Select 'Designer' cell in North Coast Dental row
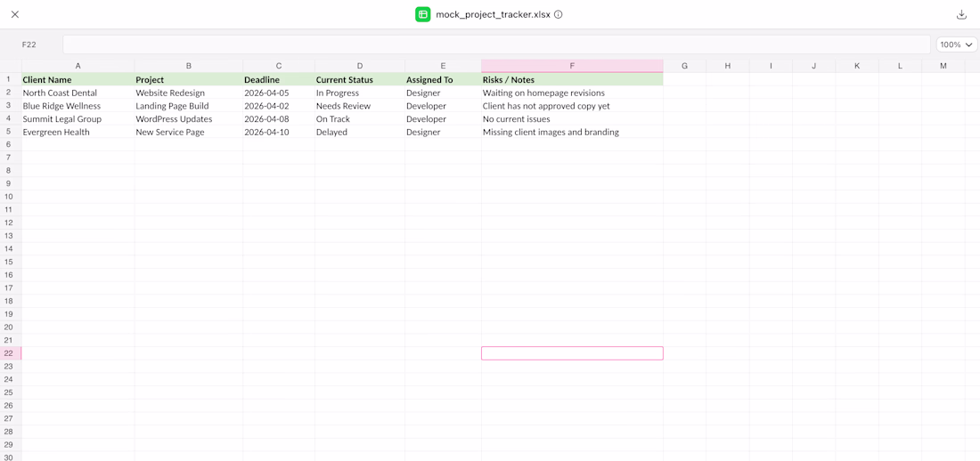980x461 pixels. point(443,93)
